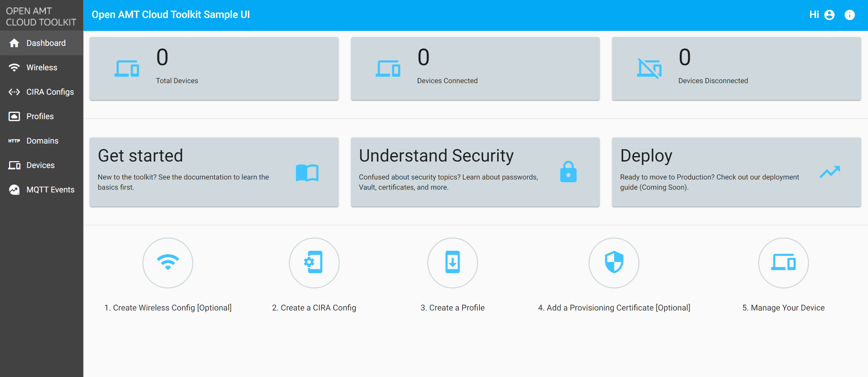
Task: Click the 0 count above Total Devices
Action: pos(162,57)
